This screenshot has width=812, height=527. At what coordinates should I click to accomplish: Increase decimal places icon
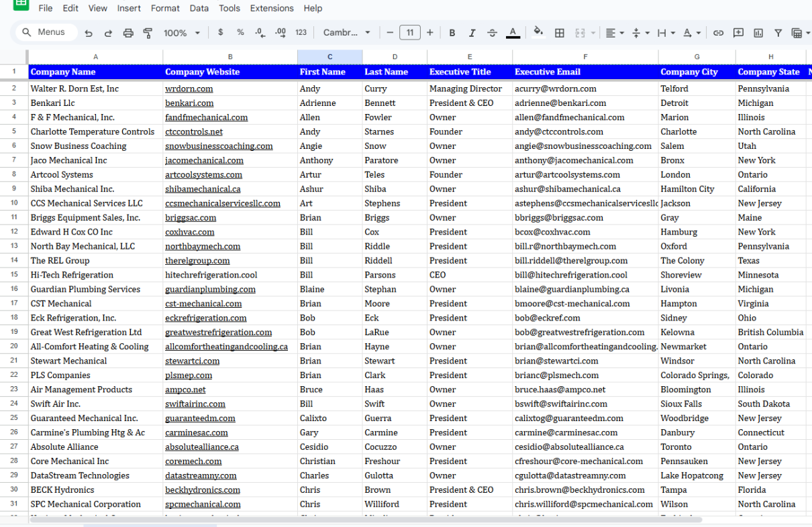click(x=281, y=32)
